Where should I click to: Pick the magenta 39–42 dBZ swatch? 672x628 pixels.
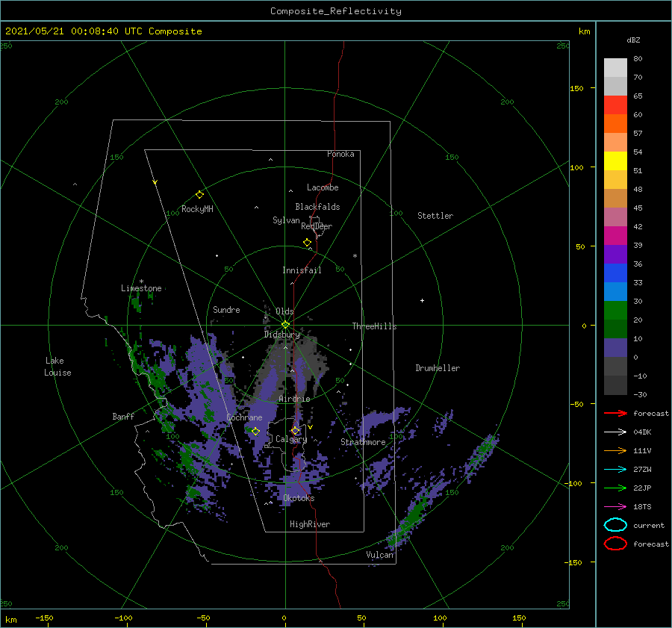(615, 235)
